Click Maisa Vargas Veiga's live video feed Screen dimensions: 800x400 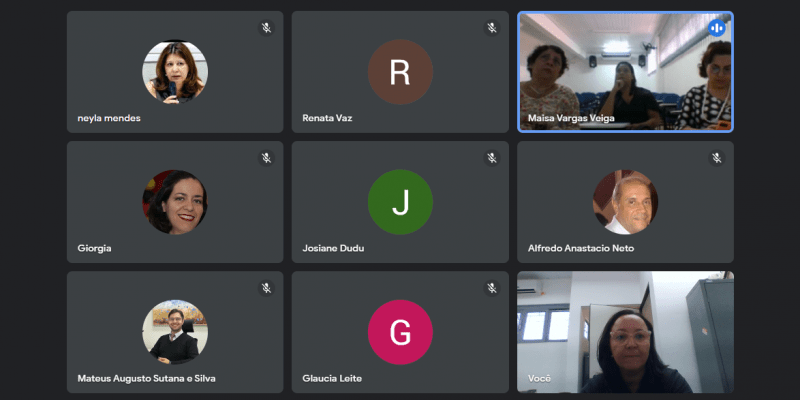626,72
